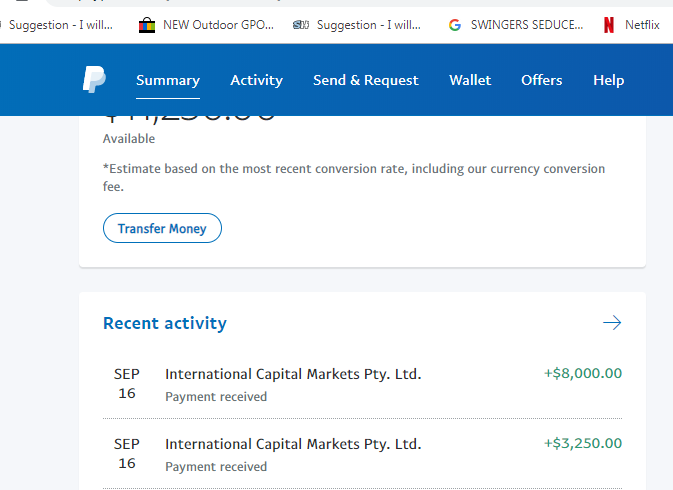Click the Recent activity heading link
The image size is (673, 490).
pyautogui.click(x=165, y=323)
